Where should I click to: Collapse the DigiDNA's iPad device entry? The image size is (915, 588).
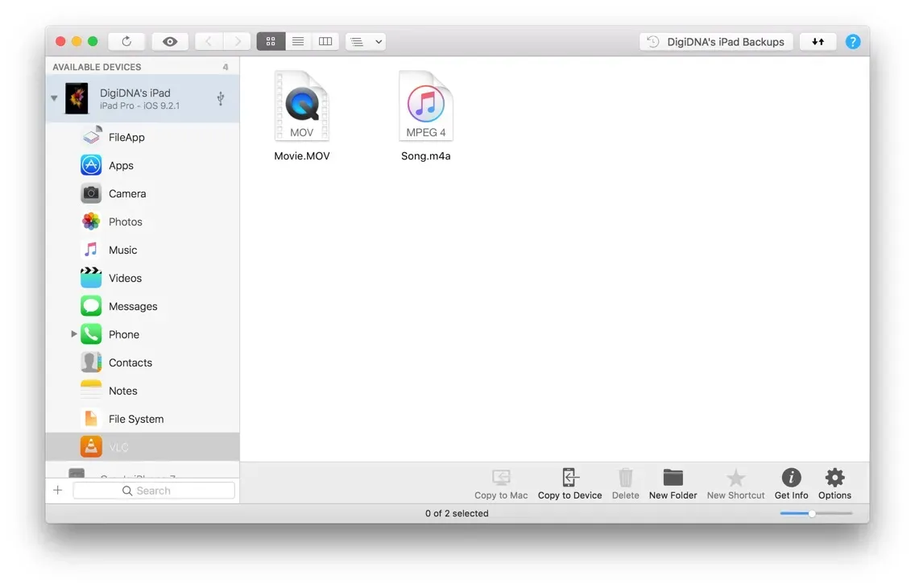[x=53, y=97]
